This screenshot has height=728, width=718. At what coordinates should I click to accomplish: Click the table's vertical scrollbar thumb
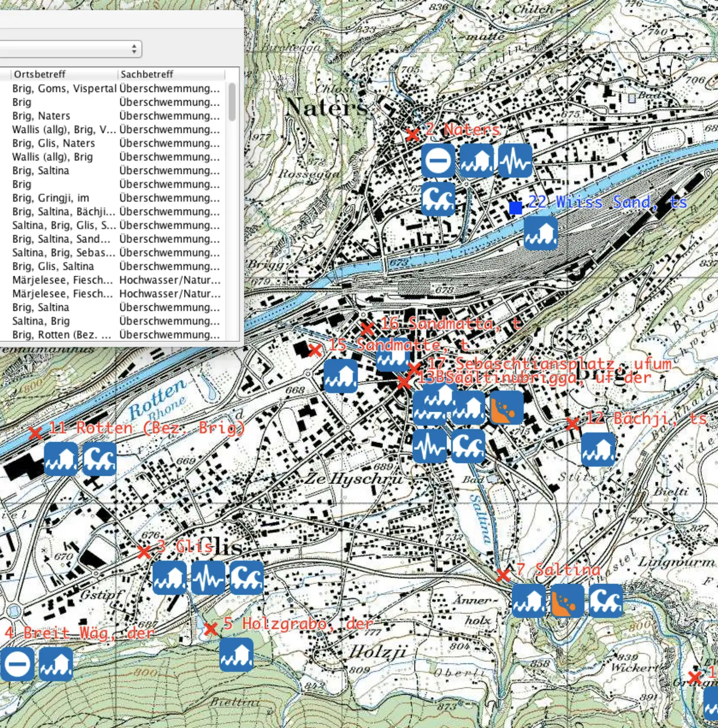[232, 102]
